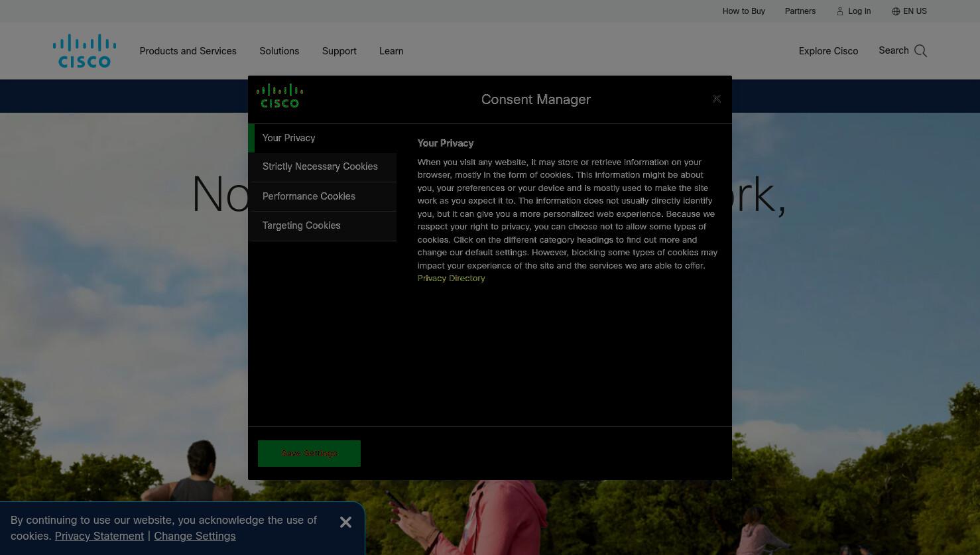
Task: Click the globe icon for language
Action: (x=896, y=11)
